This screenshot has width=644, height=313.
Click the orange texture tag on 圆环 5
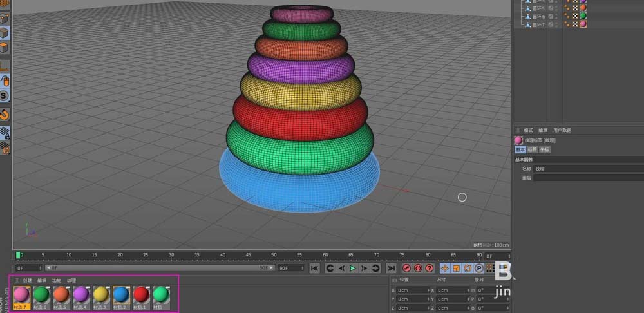click(x=583, y=8)
